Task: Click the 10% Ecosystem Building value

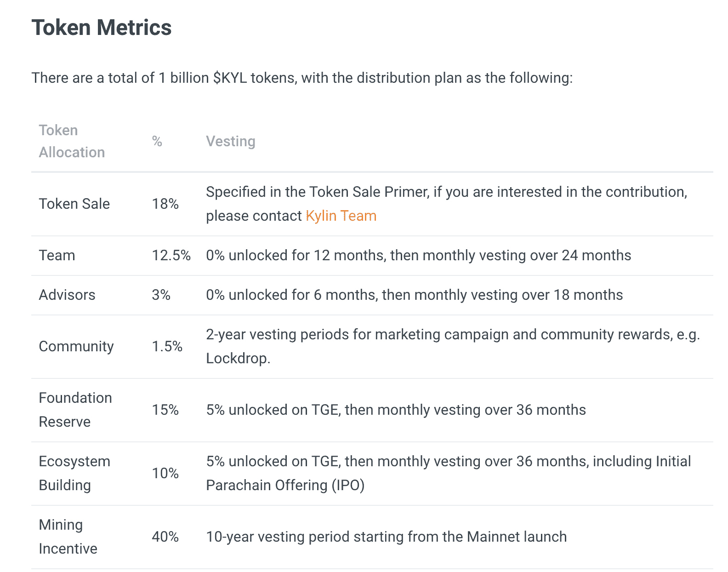Action: [x=165, y=473]
